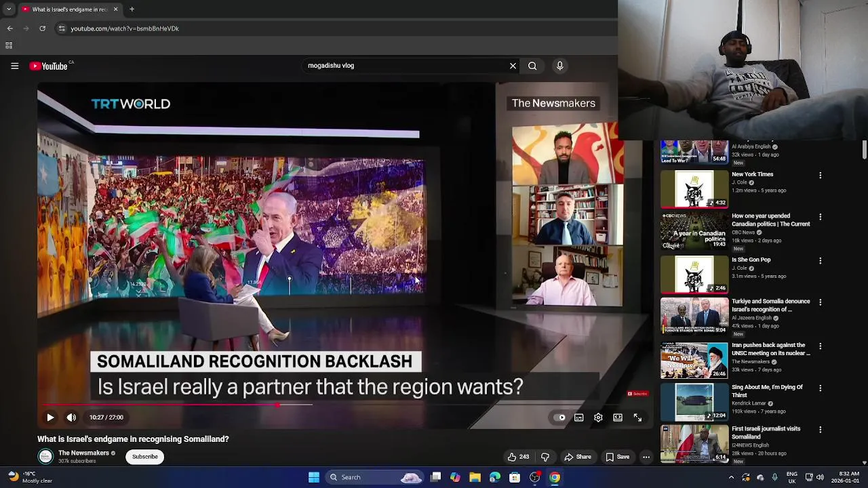The height and width of the screenshot is (488, 868).
Task: Save video to a playlist
Action: pos(618,457)
